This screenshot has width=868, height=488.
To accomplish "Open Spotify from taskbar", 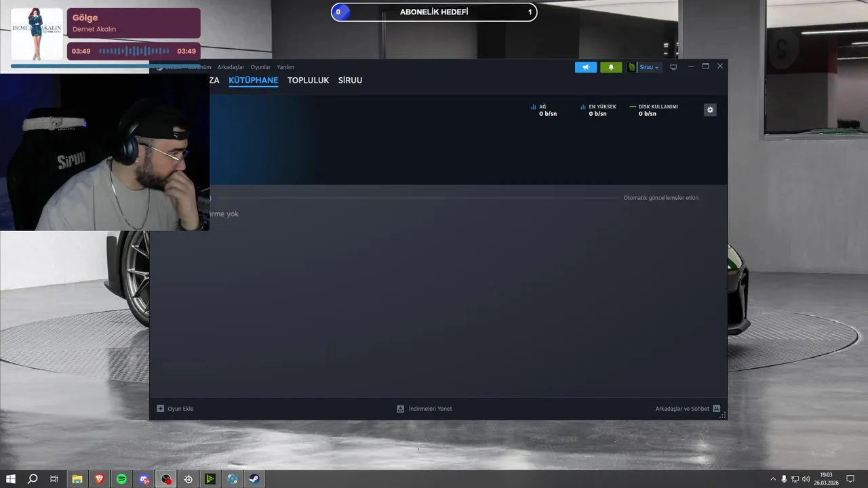I will tap(121, 479).
